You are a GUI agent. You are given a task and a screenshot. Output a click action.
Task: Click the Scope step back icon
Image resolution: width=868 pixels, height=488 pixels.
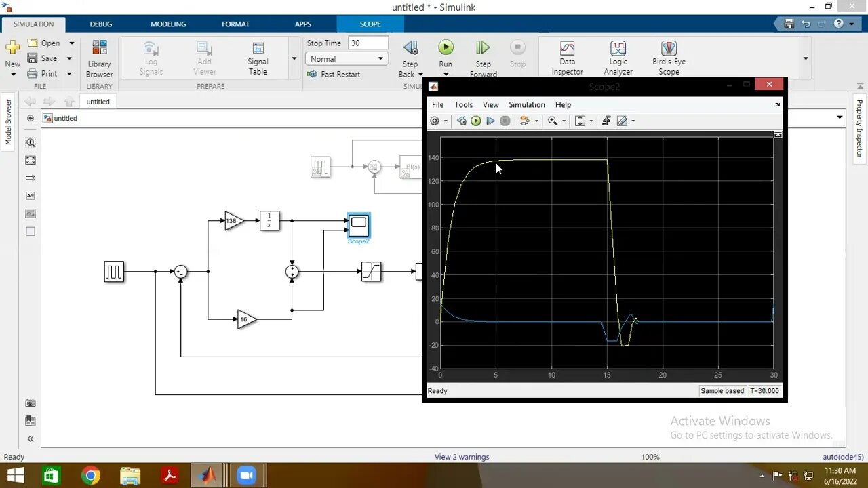coord(461,121)
